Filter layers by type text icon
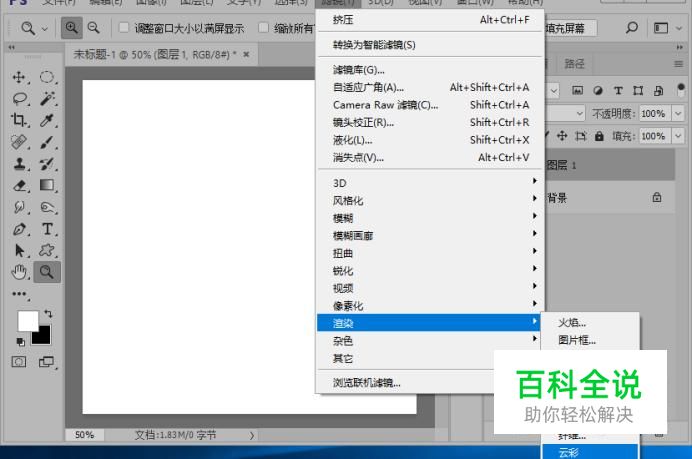The height and width of the screenshot is (459, 692). pos(618,90)
